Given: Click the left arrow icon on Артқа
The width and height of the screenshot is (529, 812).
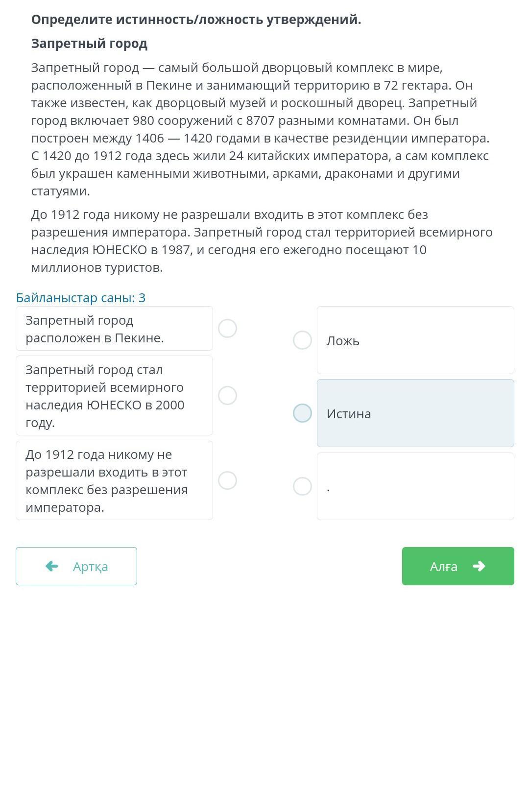Looking at the screenshot, I should click(x=51, y=566).
